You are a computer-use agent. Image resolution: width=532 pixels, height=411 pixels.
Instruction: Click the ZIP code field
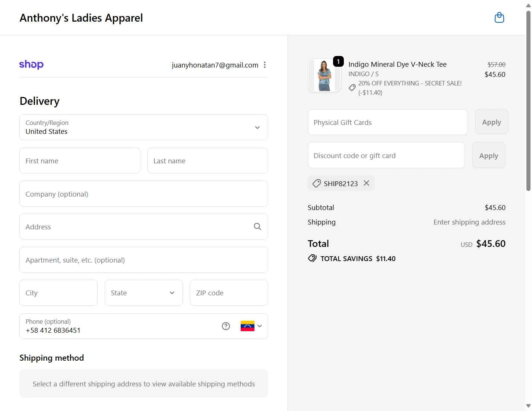pyautogui.click(x=229, y=293)
